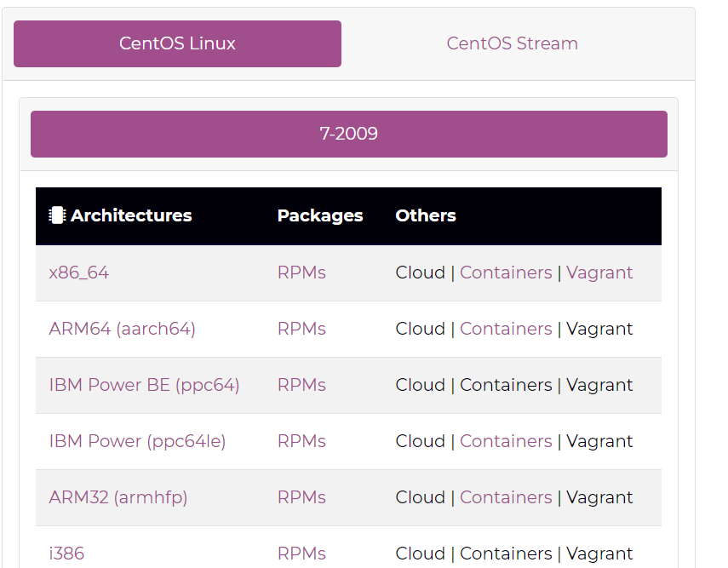
Task: Open the ARM64 (aarch64) link
Action: [x=122, y=329]
